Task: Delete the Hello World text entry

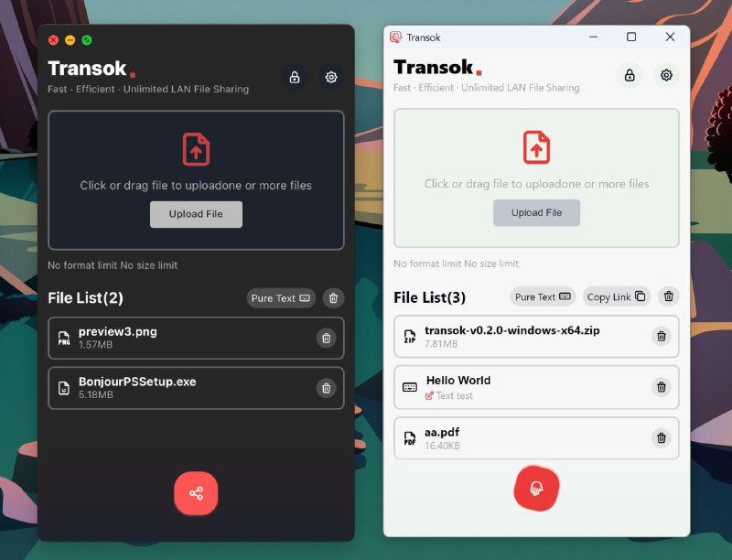Action: click(x=661, y=387)
